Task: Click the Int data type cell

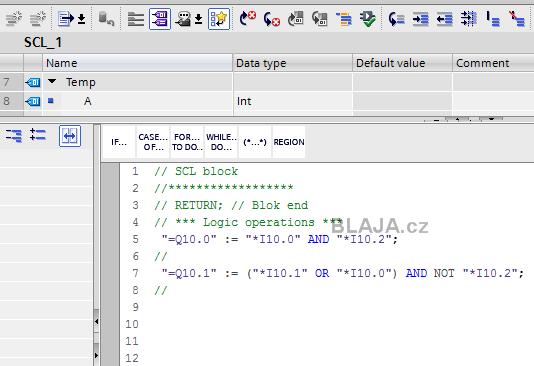Action: (293, 101)
